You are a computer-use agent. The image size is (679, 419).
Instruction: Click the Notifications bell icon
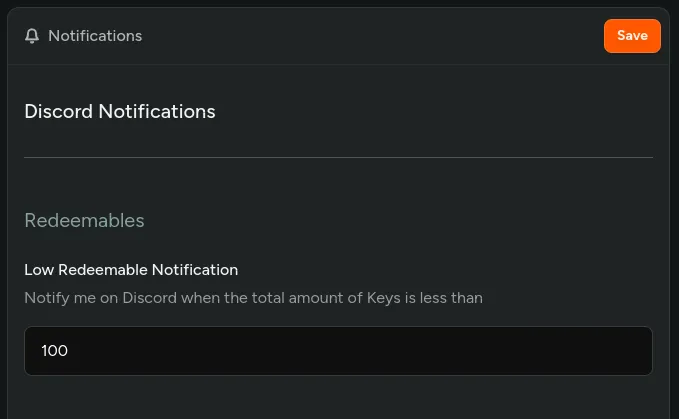(32, 36)
